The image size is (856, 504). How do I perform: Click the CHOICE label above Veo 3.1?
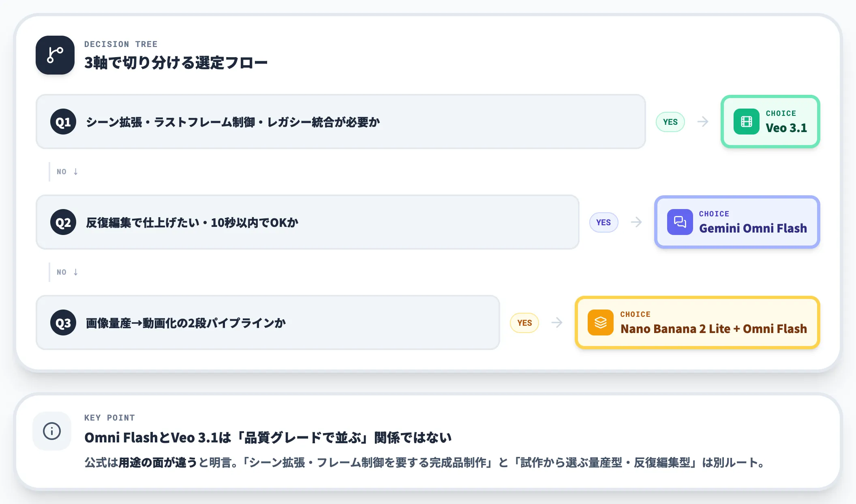(x=781, y=113)
